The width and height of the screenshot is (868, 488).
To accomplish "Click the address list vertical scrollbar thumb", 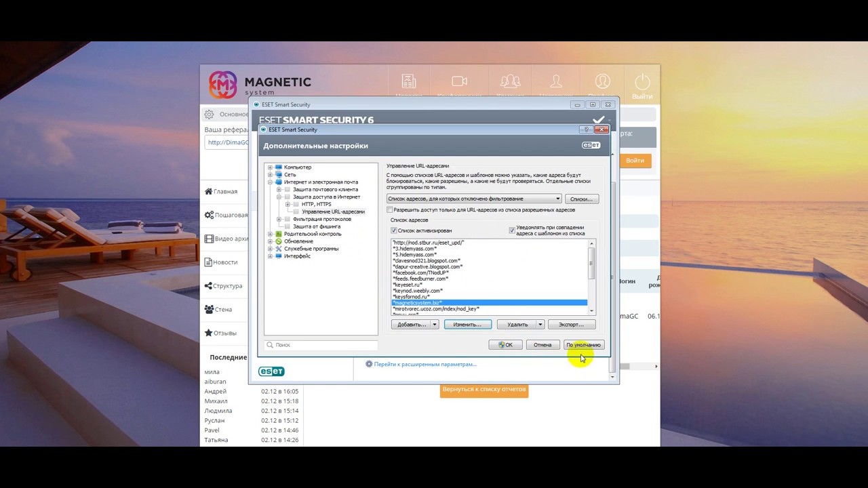I will tap(592, 262).
